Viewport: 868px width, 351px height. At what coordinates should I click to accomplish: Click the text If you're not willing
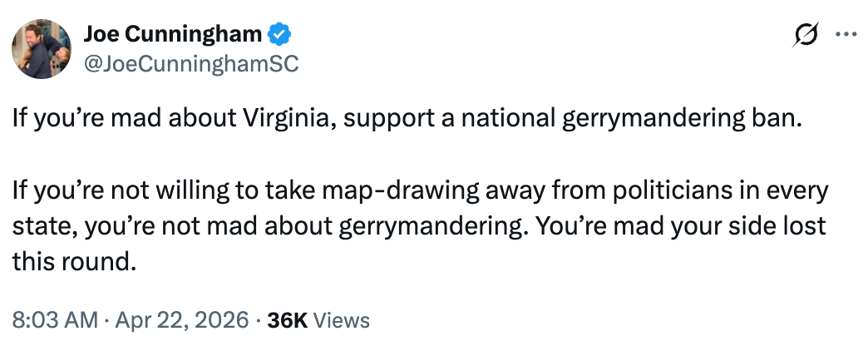tap(116, 191)
